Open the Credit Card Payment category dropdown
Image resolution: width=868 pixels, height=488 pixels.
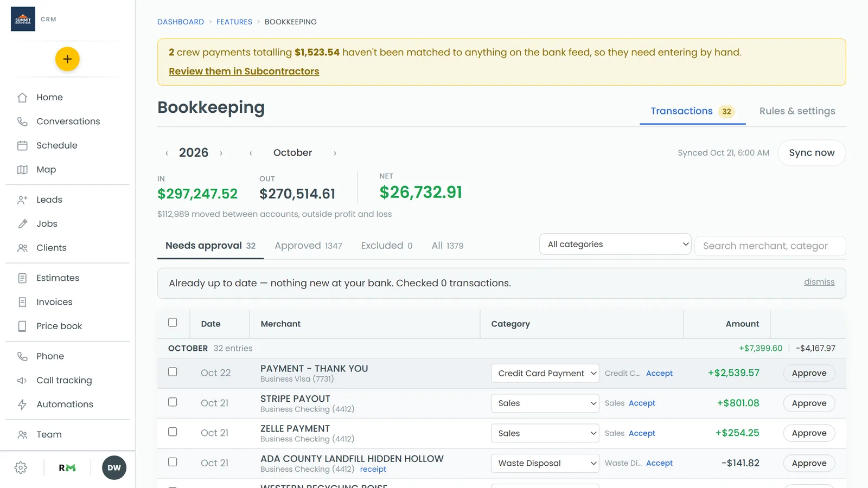pos(545,373)
